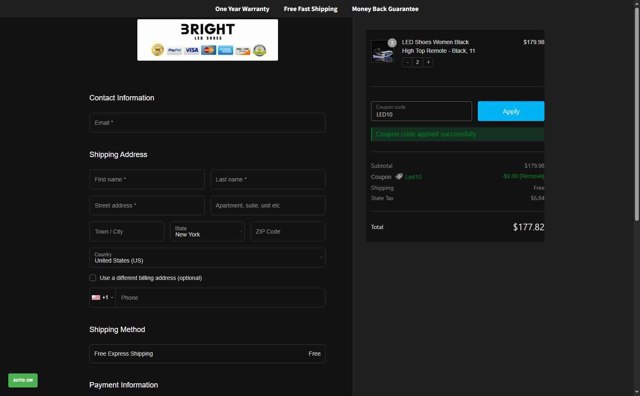
Task: Click the Subtotal label in order summary
Action: (382, 166)
